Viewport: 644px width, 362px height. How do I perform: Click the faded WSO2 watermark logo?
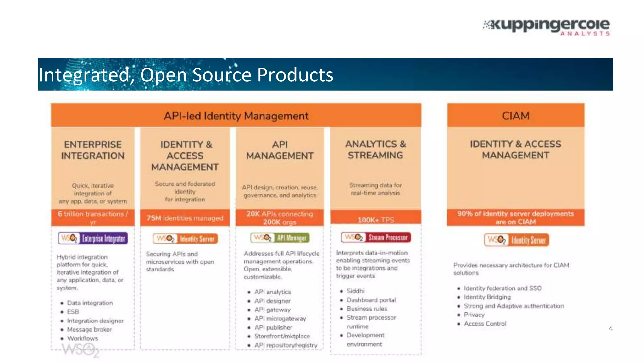[x=80, y=350]
